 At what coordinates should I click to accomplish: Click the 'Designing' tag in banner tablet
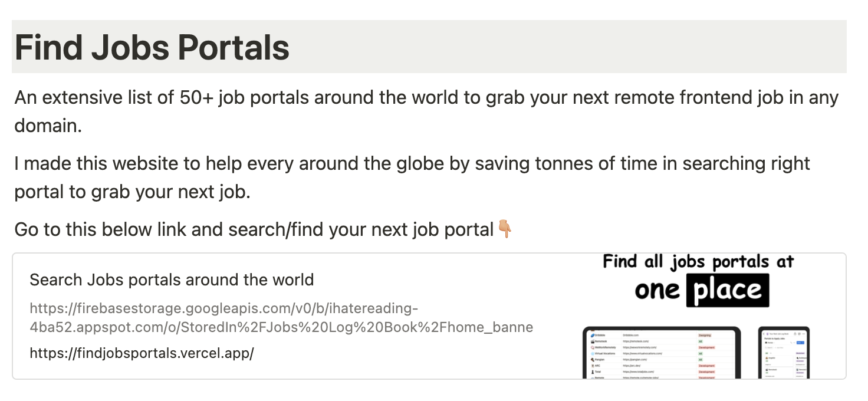point(705,335)
